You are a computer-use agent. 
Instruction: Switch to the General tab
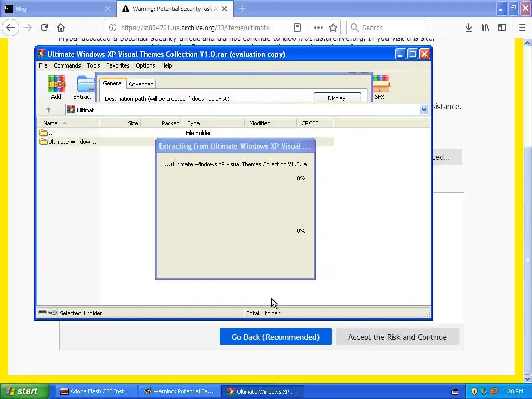pyautogui.click(x=113, y=83)
